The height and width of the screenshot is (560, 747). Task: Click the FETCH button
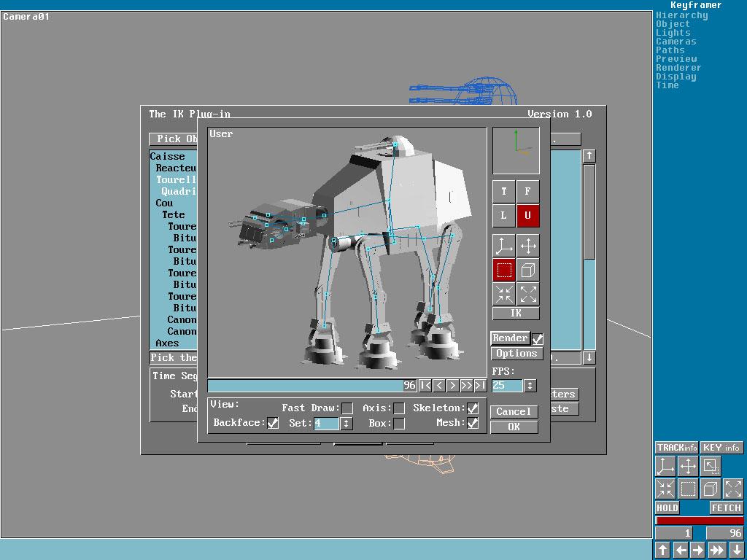pyautogui.click(x=727, y=508)
